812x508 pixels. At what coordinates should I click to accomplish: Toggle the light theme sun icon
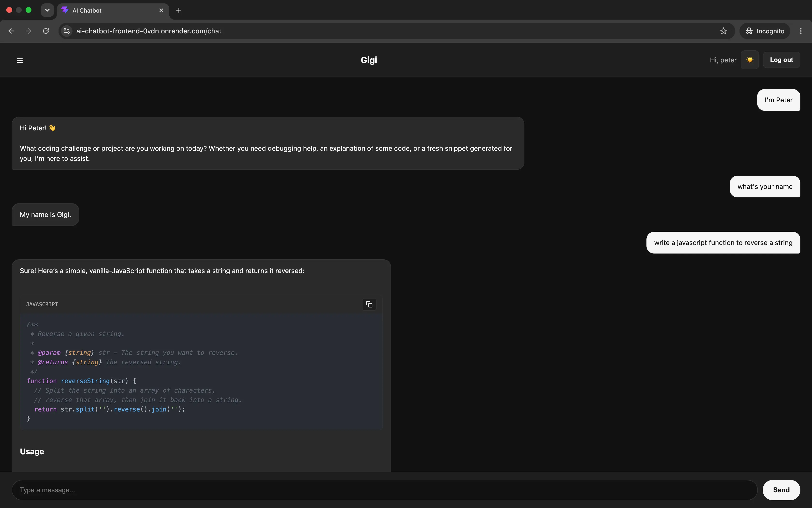tap(750, 60)
